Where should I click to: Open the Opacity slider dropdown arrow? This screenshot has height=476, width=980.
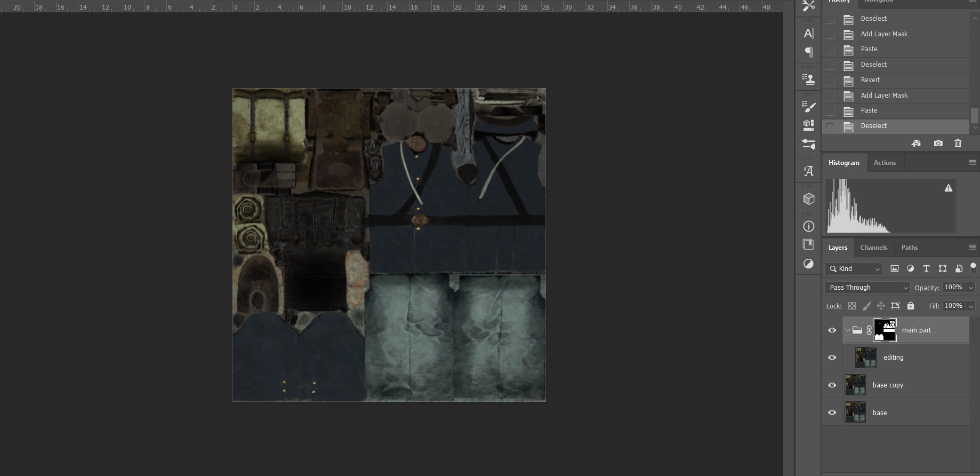(971, 288)
